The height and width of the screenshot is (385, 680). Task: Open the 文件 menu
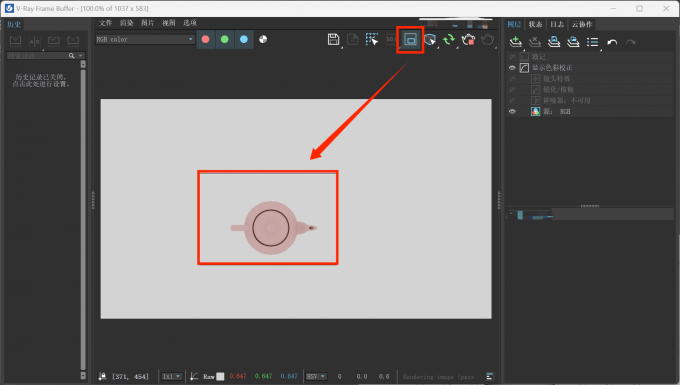tap(105, 23)
